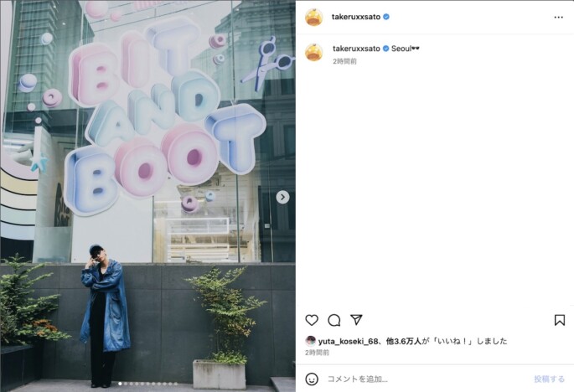Save post with bookmark icon

pyautogui.click(x=560, y=320)
